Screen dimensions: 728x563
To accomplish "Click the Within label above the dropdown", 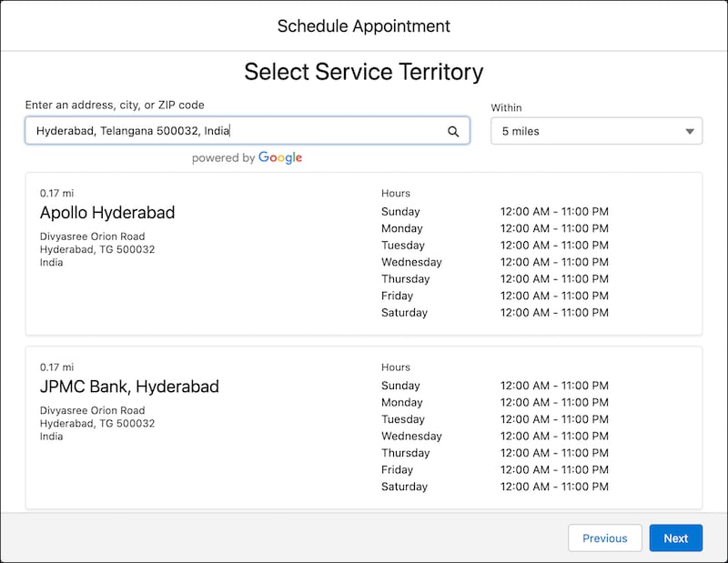I will [506, 107].
